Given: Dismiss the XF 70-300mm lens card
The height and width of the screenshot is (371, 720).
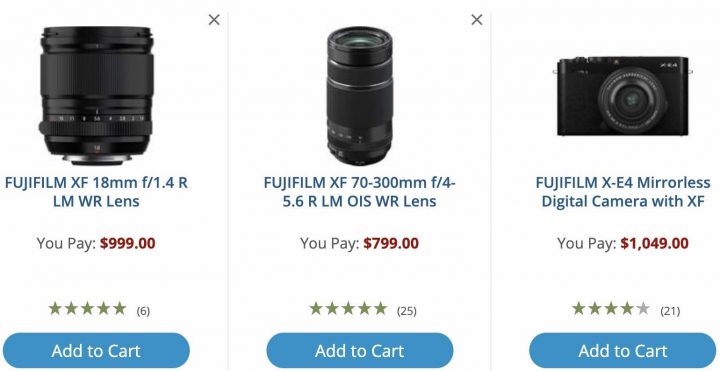Looking at the screenshot, I should [477, 20].
